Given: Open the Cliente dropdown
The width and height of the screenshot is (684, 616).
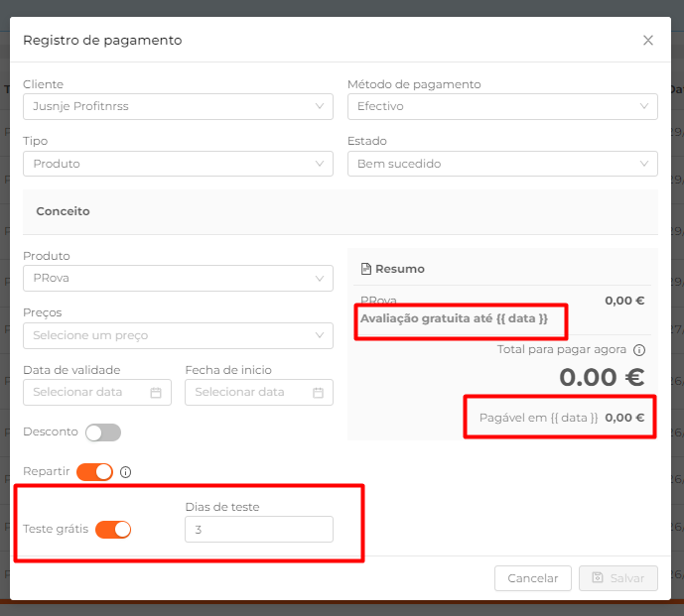Looking at the screenshot, I should 178,106.
